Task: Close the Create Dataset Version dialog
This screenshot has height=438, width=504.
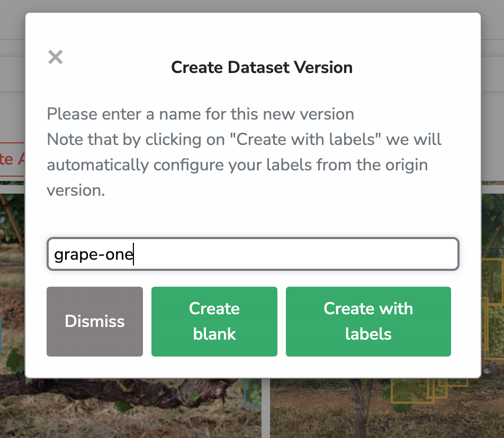Action: click(55, 57)
